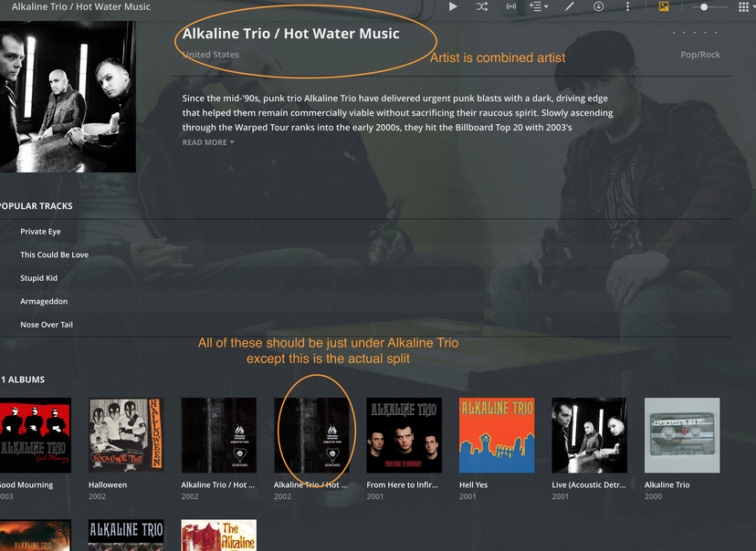This screenshot has width=756, height=551.
Task: Edit artist metadata with pencil icon
Action: 570,6
